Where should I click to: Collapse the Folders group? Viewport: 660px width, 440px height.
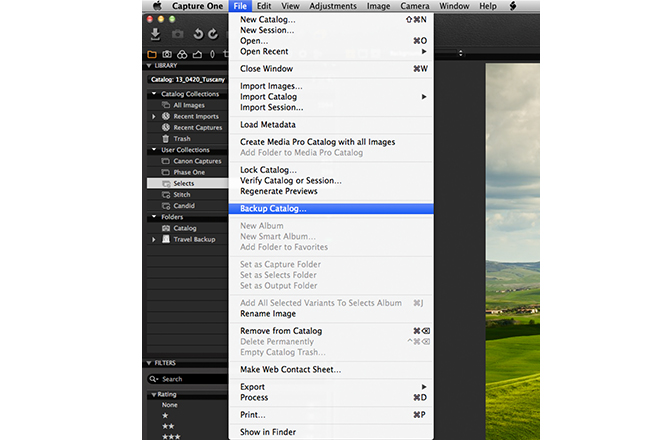click(x=154, y=216)
